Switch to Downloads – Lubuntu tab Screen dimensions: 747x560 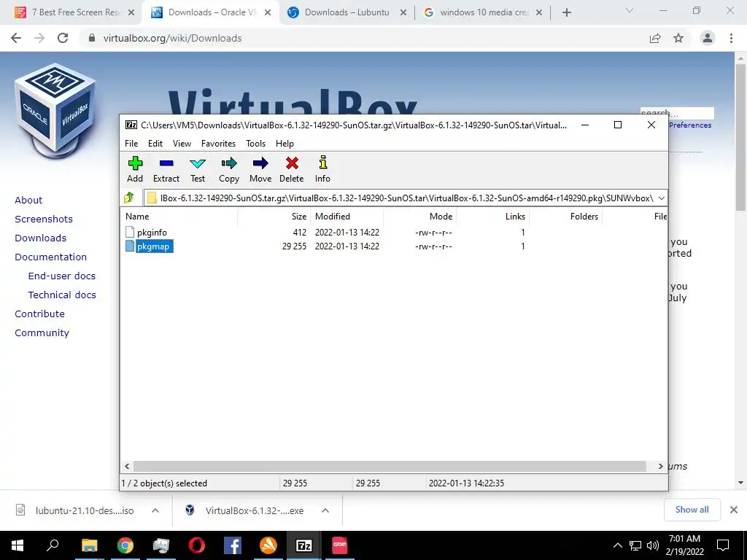pyautogui.click(x=347, y=12)
